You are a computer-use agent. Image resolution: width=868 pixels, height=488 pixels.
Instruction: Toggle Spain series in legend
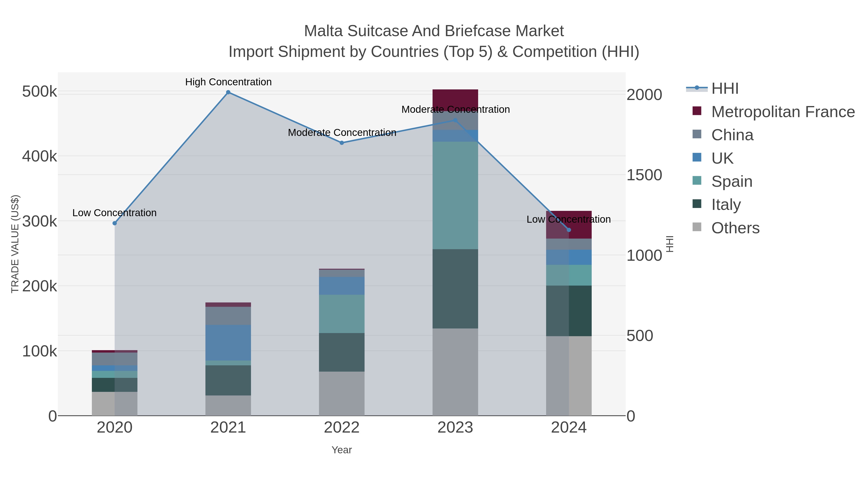tap(722, 181)
